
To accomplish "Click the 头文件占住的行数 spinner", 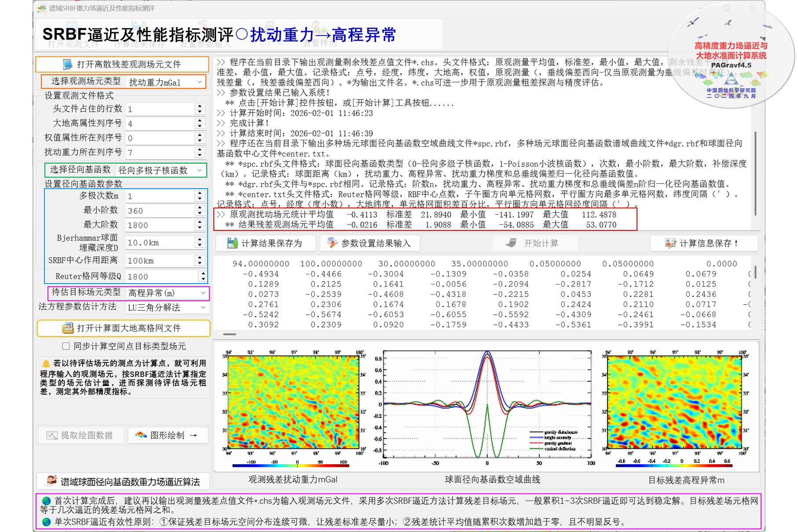I will click(x=200, y=109).
